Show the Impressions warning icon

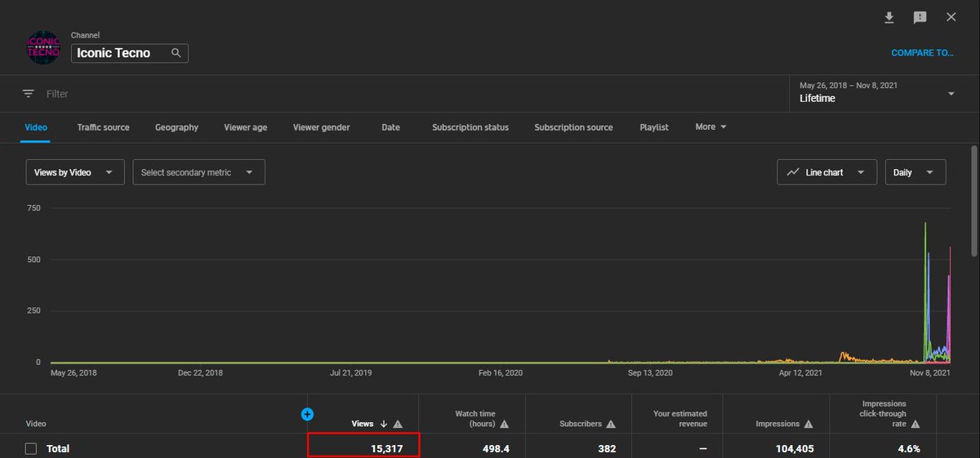coord(808,424)
